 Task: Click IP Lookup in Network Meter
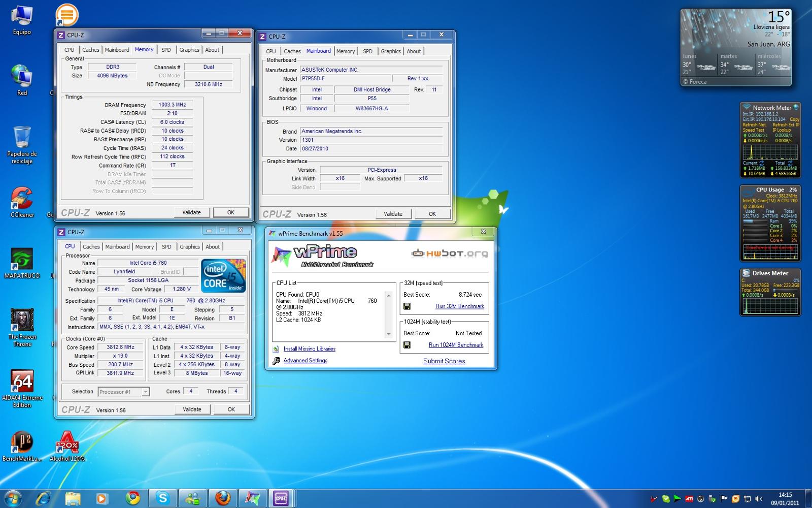[x=782, y=130]
